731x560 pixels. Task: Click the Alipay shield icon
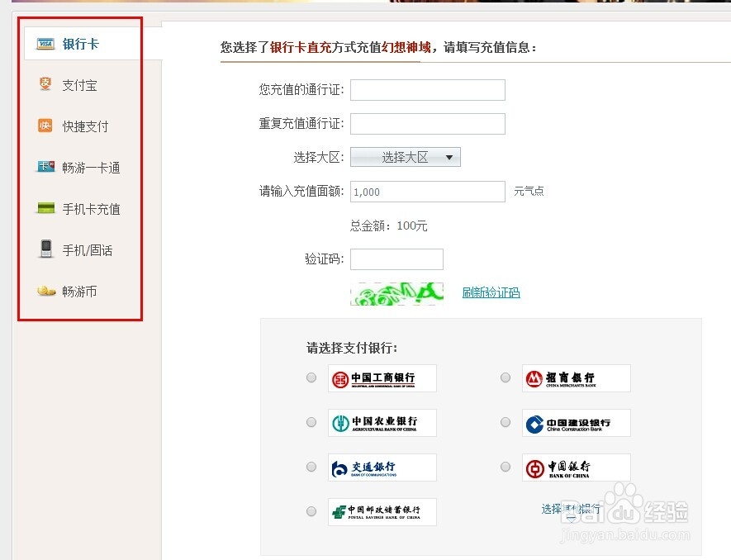click(45, 84)
